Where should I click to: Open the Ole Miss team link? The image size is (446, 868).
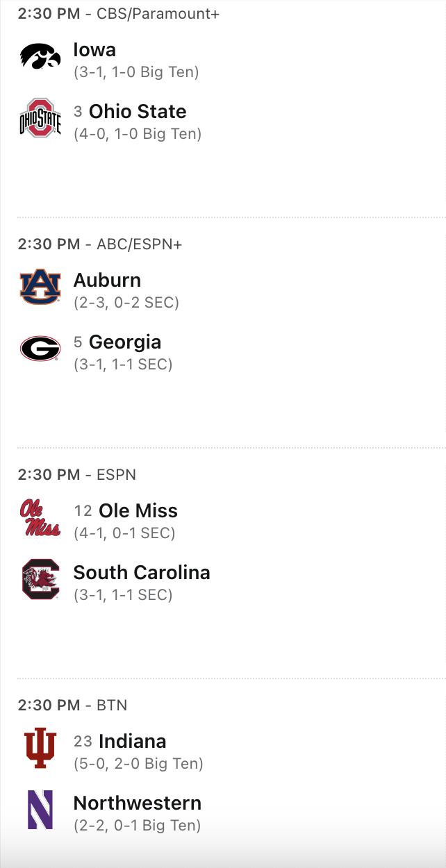pos(138,511)
